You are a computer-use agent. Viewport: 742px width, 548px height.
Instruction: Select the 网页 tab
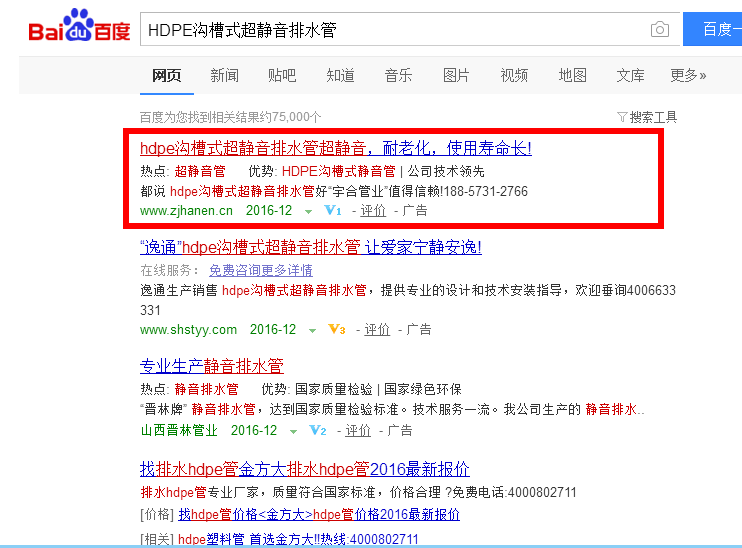tap(167, 75)
